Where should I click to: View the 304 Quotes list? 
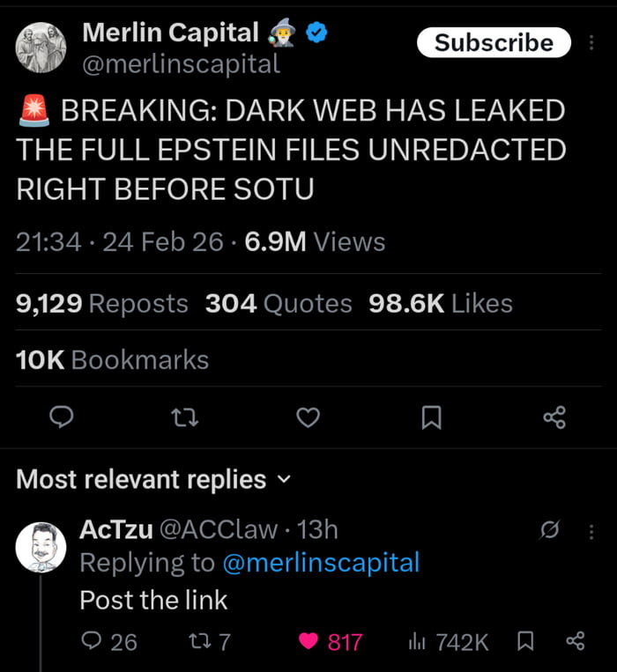click(279, 304)
